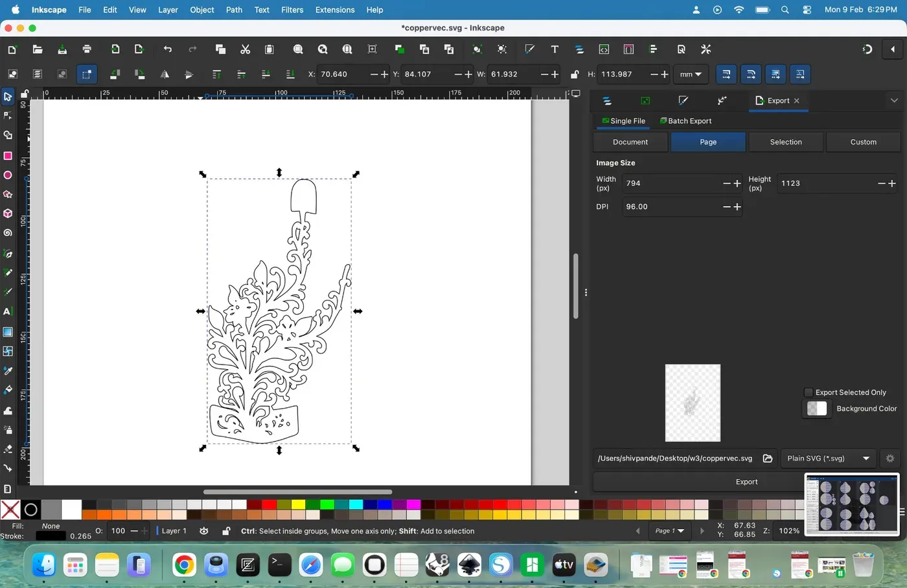Click the no-paint X swatch
The width and height of the screenshot is (907, 588).
click(x=10, y=510)
